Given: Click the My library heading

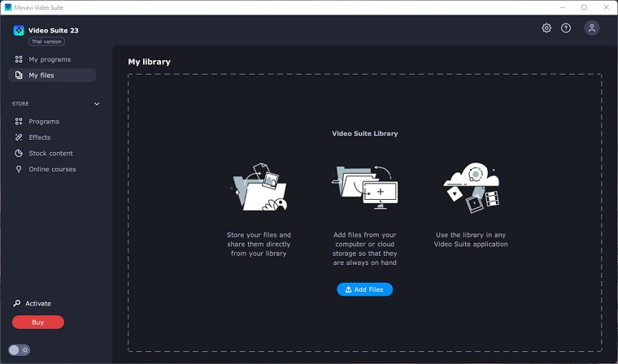Looking at the screenshot, I should click(x=150, y=62).
